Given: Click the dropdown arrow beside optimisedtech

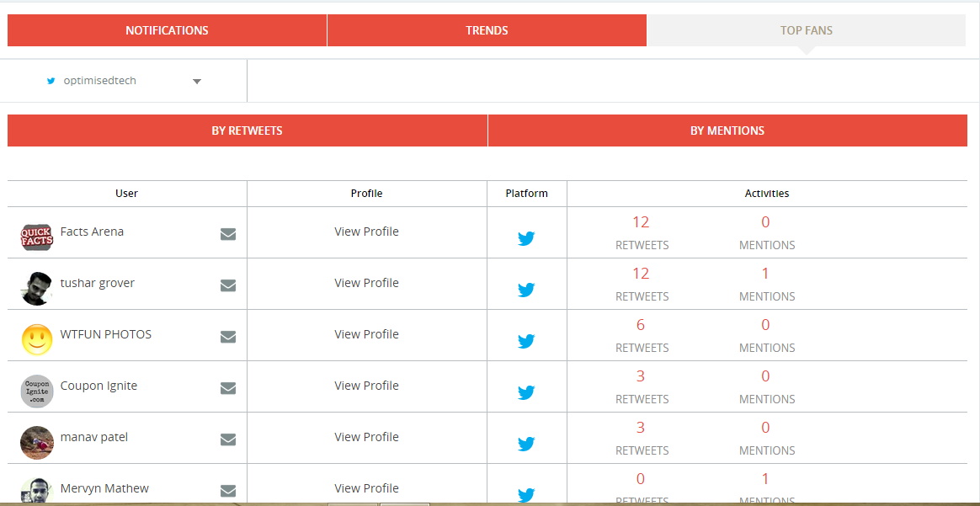Looking at the screenshot, I should tap(197, 81).
